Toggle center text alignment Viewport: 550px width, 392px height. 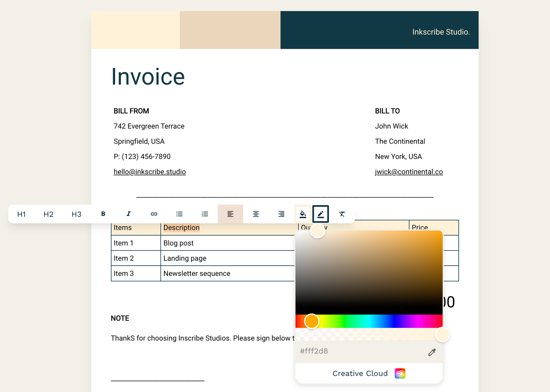click(x=256, y=214)
